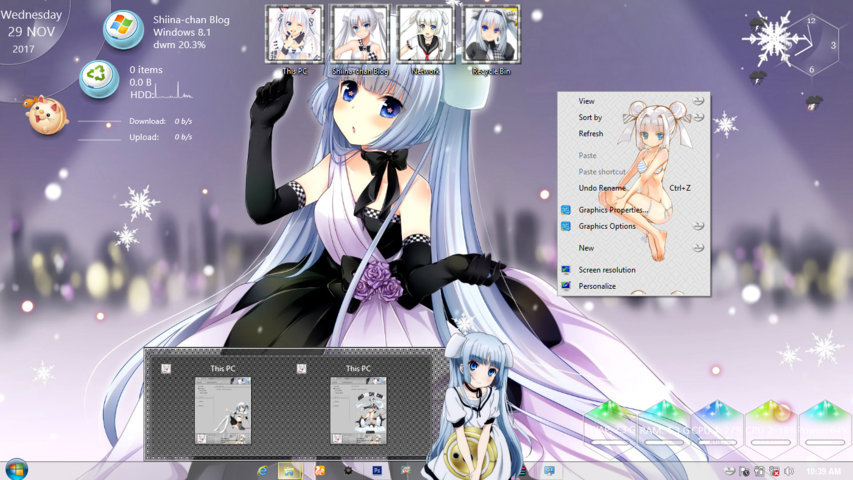Click the Windows Start button
This screenshot has width=853, height=480.
(x=16, y=469)
